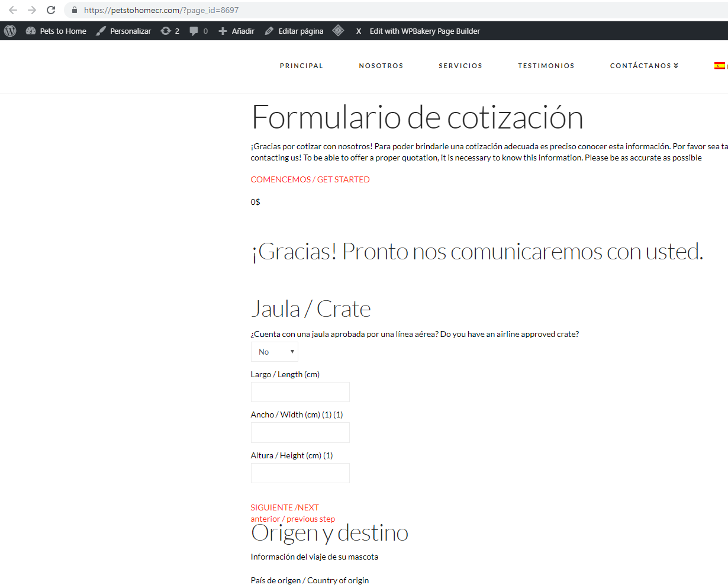
Task: Click the browser back arrow
Action: pyautogui.click(x=13, y=10)
